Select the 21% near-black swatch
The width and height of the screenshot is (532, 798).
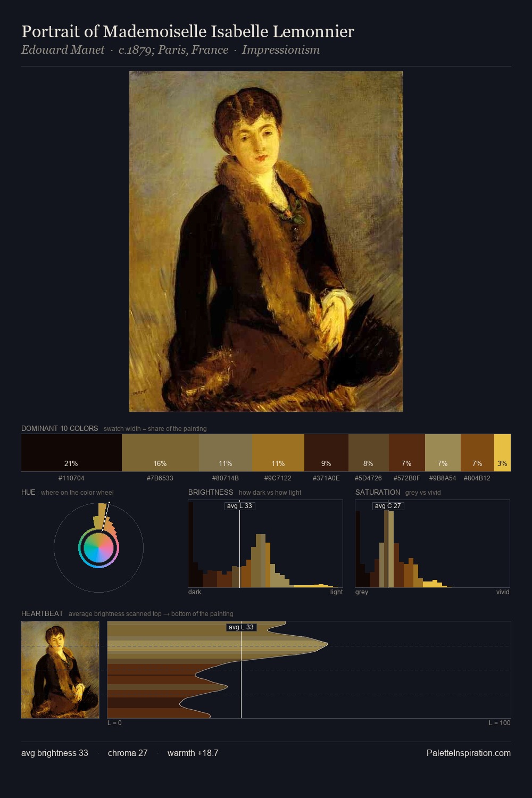pos(71,453)
